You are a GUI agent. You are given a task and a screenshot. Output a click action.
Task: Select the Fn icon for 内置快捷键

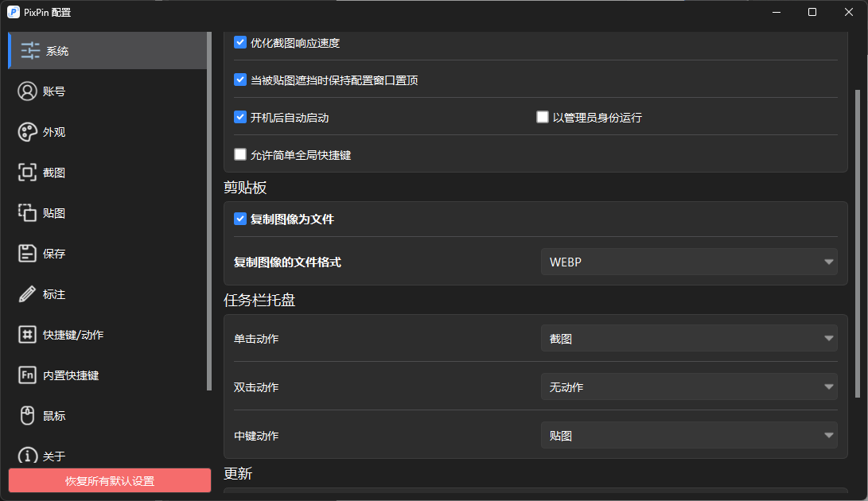[28, 375]
